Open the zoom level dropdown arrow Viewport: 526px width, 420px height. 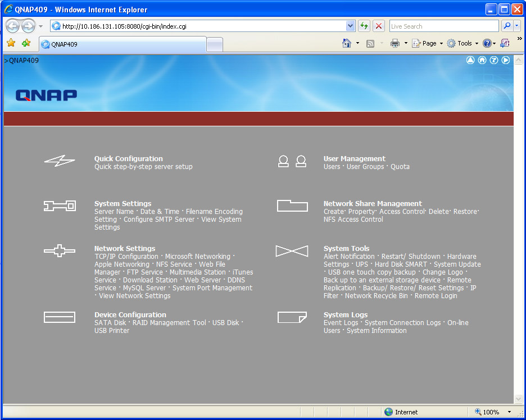click(x=509, y=412)
